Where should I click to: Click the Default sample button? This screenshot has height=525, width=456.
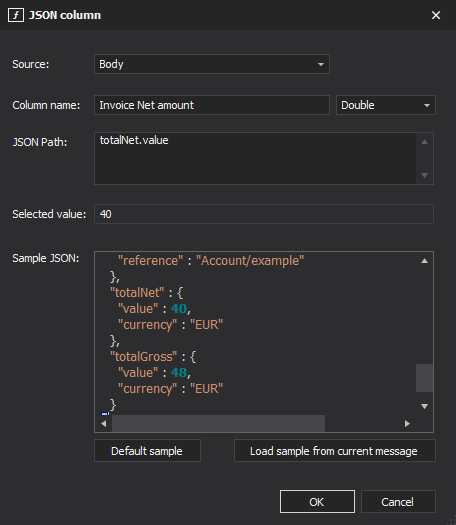(147, 451)
